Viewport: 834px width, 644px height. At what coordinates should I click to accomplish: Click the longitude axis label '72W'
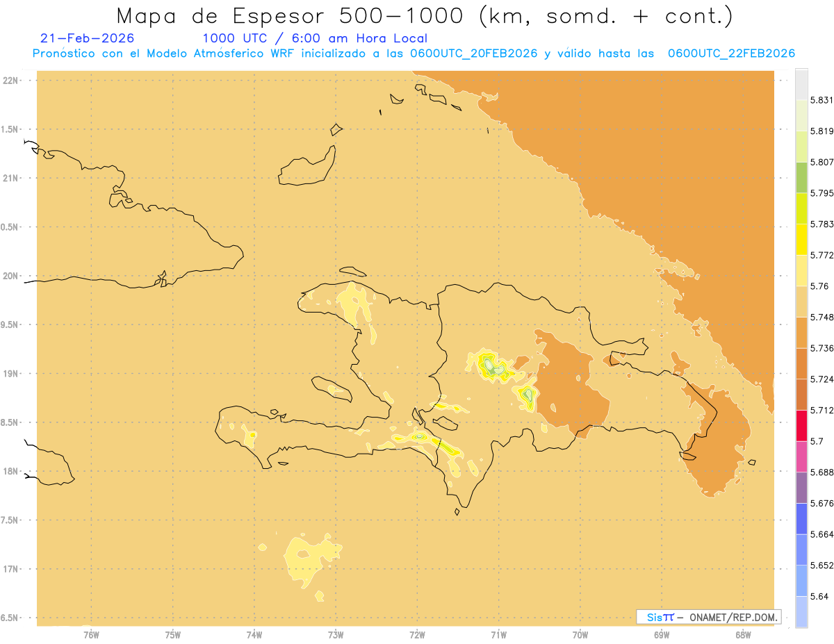pos(417,635)
